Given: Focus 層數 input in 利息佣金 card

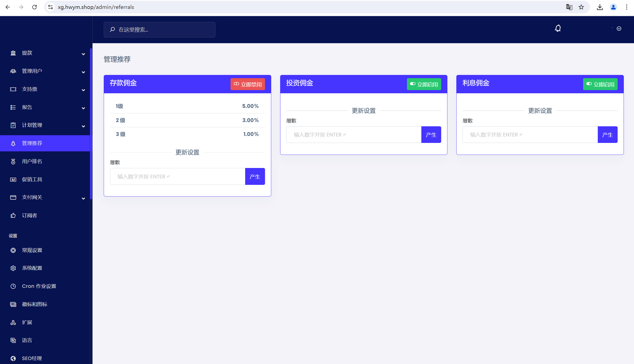Looking at the screenshot, I should 530,135.
